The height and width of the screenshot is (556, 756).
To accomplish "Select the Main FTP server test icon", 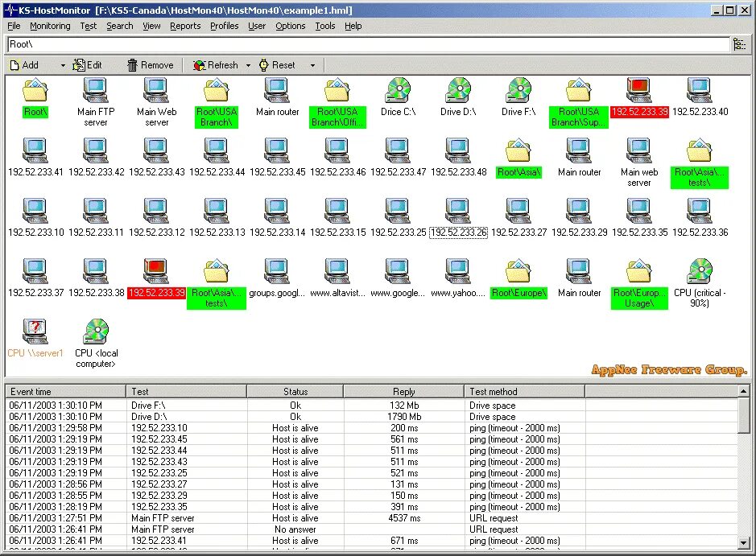I will click(96, 91).
